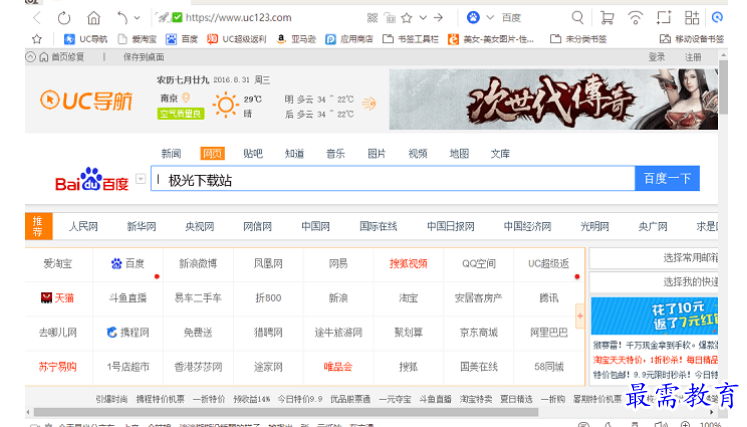Click the WiFi sharing icon in toolbar
This screenshot has width=747, height=427.
pos(635,18)
